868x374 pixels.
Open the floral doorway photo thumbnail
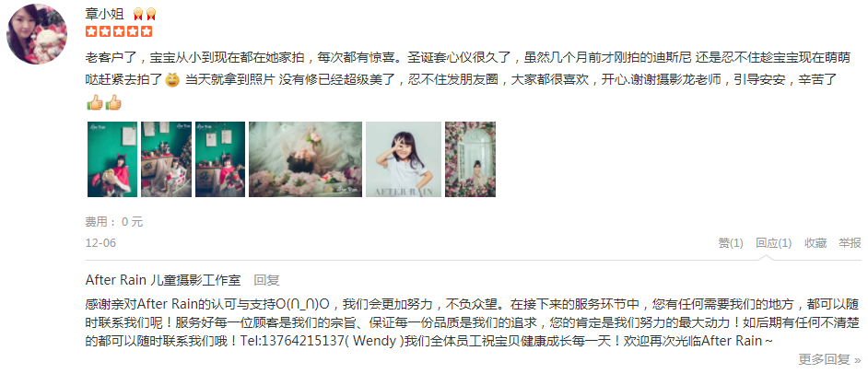tap(471, 159)
